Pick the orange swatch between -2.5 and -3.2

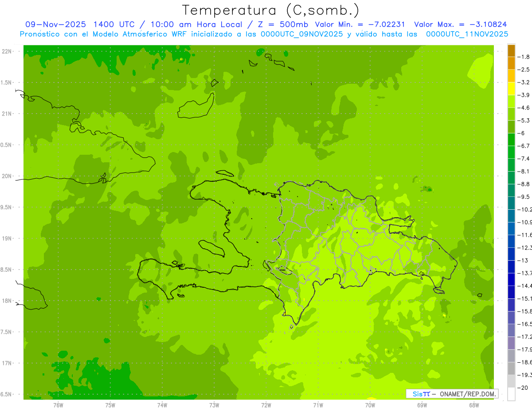coord(511,76)
